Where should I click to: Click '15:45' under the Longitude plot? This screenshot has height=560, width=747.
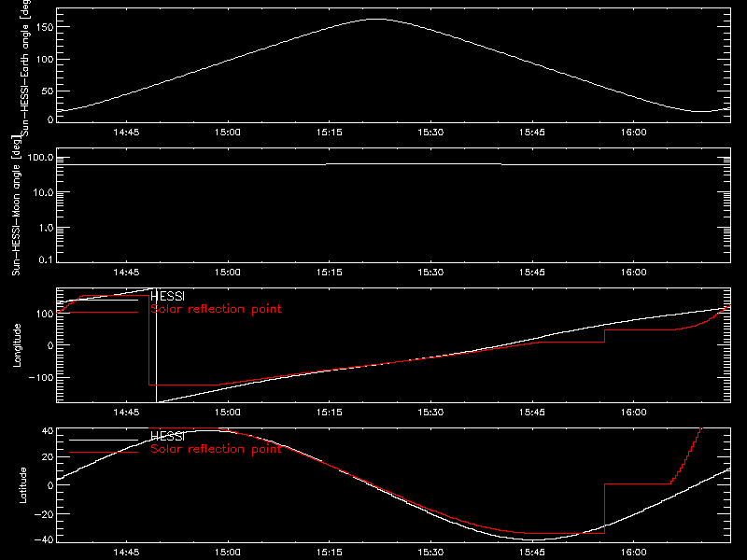[532, 413]
